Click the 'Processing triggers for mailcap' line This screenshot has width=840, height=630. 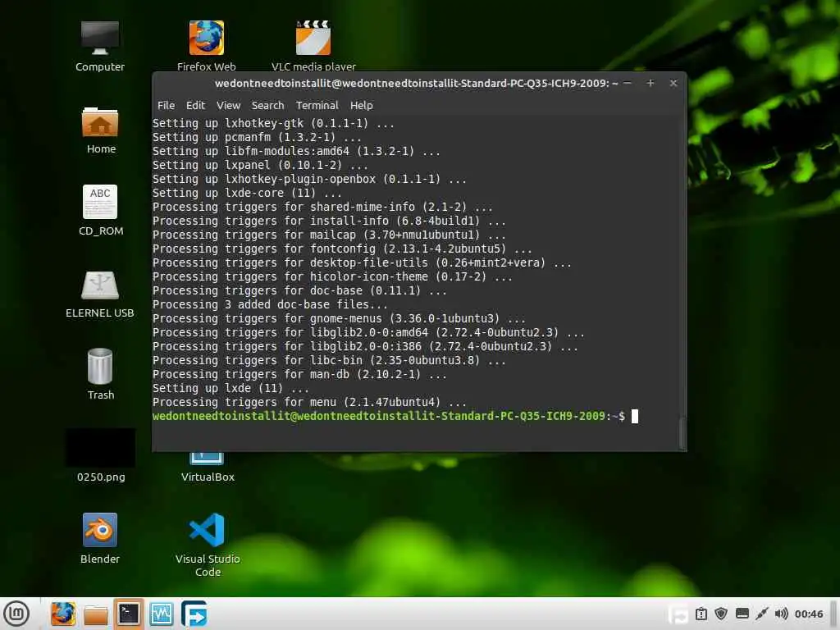pos(329,235)
